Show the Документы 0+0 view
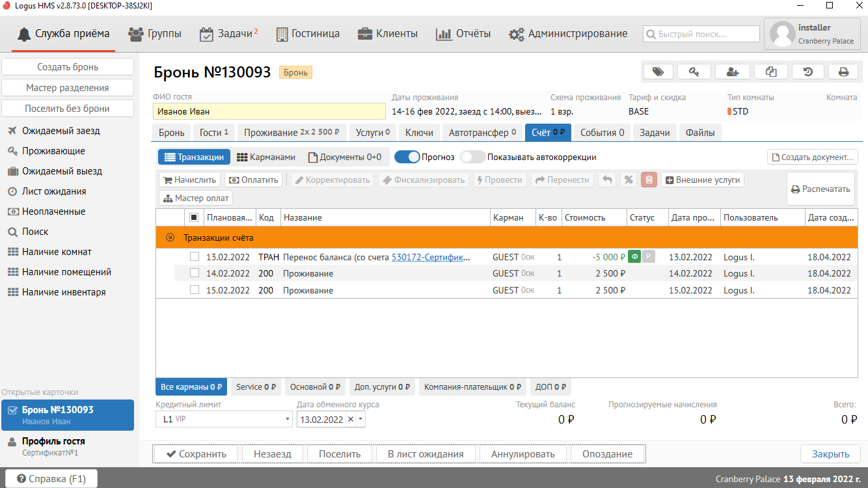The width and height of the screenshot is (868, 488). point(345,157)
